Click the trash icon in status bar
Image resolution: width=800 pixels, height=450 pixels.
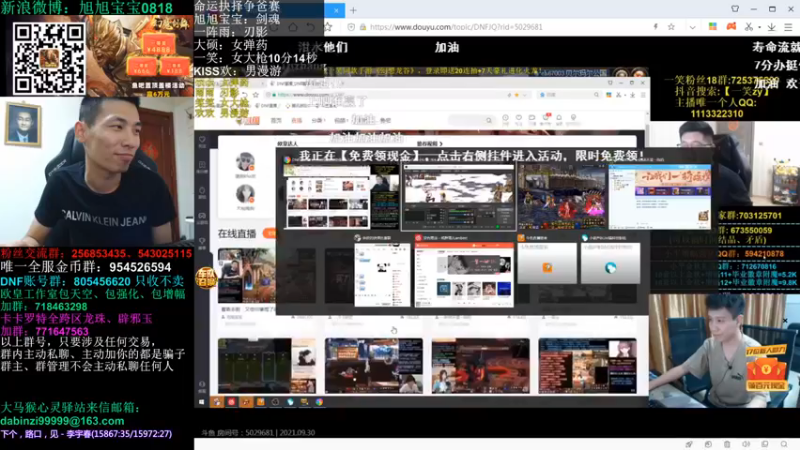click(x=727, y=444)
